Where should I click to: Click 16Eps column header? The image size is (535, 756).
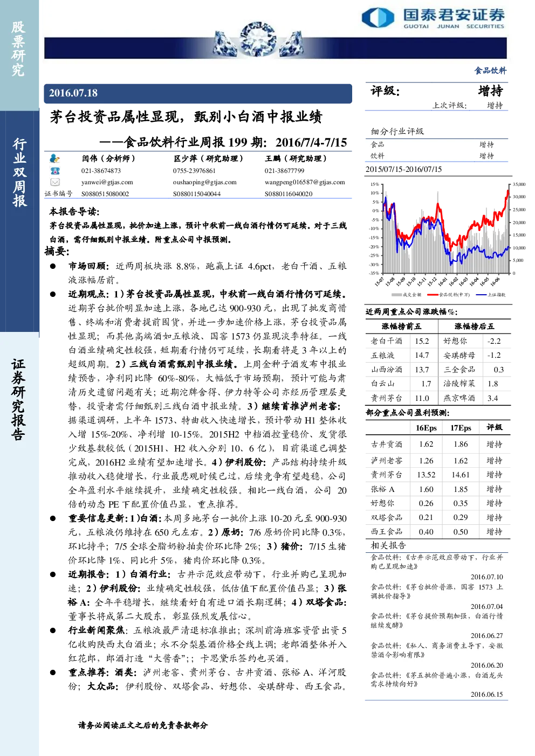[x=426, y=428]
